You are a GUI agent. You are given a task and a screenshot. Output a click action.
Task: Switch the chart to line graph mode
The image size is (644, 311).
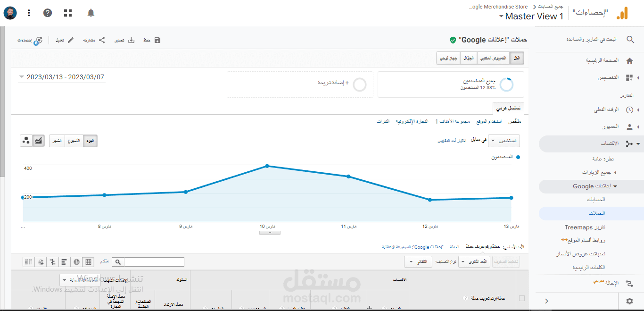coord(38,140)
